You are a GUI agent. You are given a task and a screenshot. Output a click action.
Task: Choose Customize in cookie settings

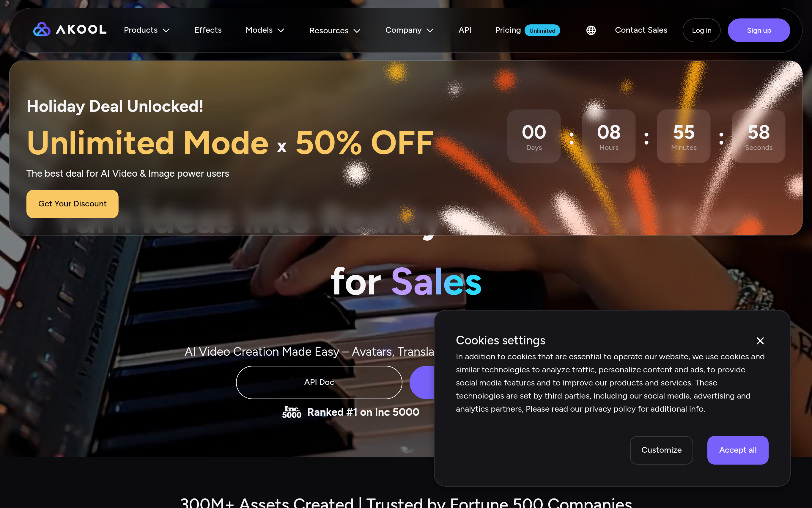tap(661, 450)
